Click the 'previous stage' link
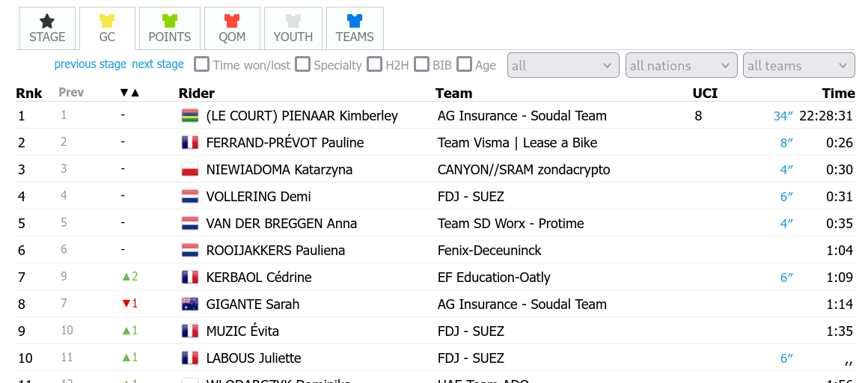868x383 pixels. [91, 64]
